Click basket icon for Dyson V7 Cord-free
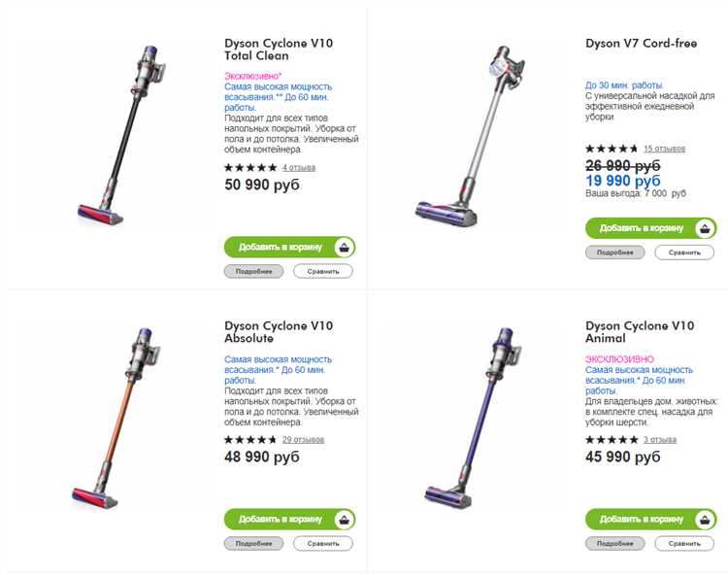 [706, 228]
